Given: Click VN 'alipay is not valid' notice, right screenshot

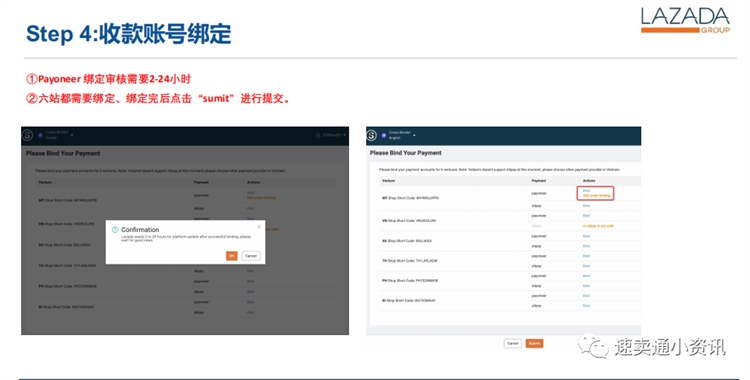Looking at the screenshot, I should point(598,226).
